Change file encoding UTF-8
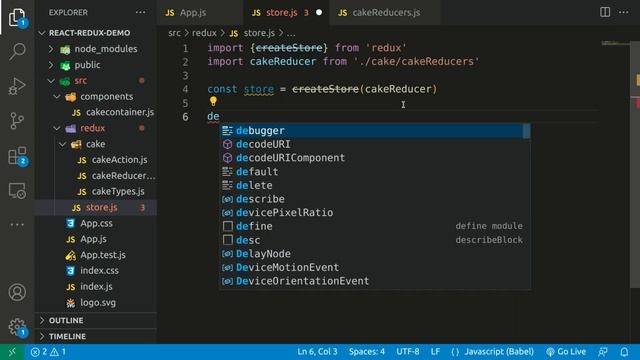 point(407,352)
